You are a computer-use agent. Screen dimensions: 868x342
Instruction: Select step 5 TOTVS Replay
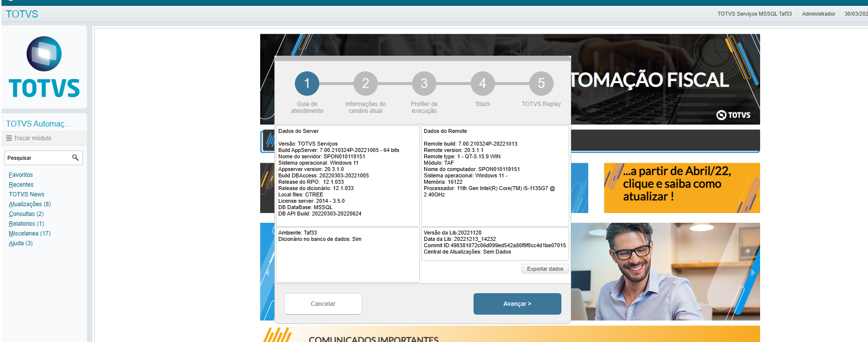[x=541, y=84]
